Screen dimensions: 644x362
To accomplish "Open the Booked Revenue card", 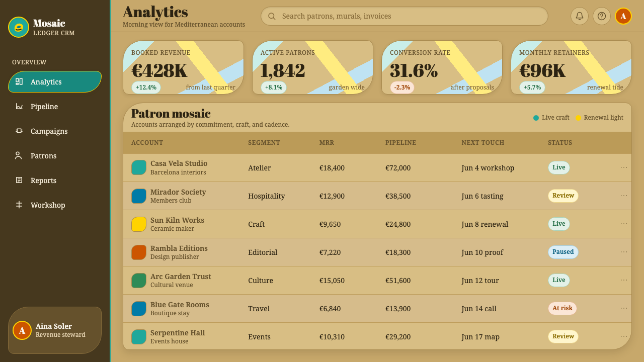I will [x=183, y=67].
